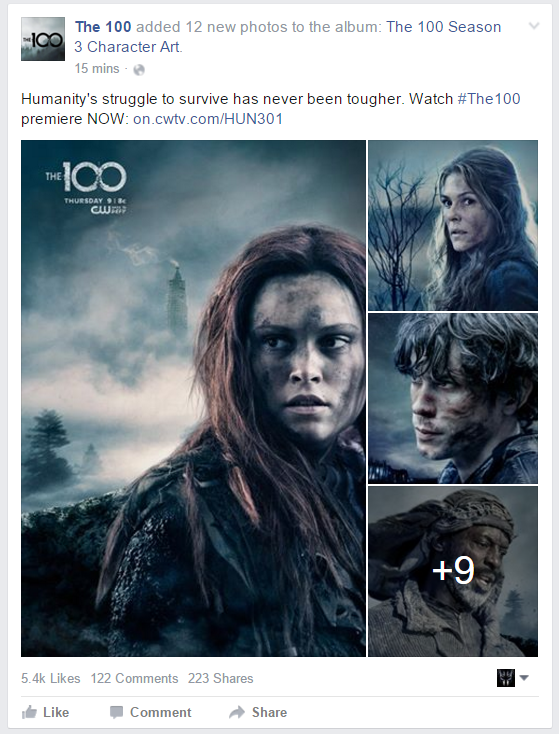
Task: Open the large red-haired woman character poster
Action: pos(193,398)
